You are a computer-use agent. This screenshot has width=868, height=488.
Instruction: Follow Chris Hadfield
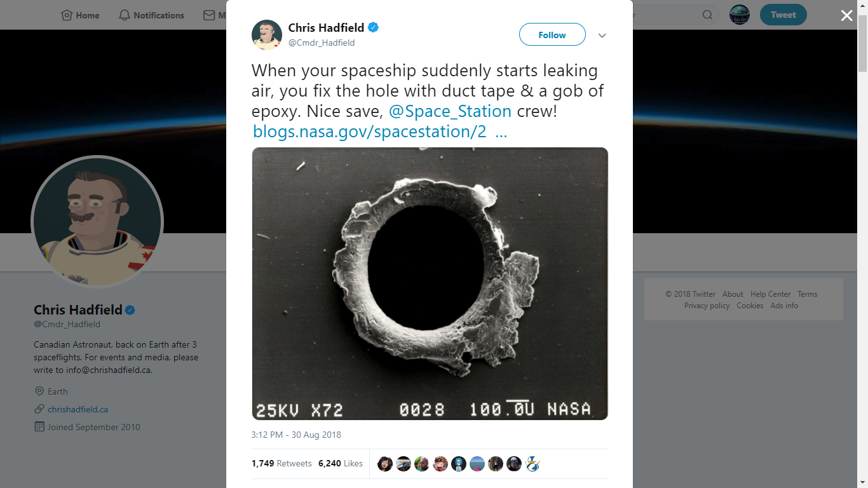coord(552,35)
